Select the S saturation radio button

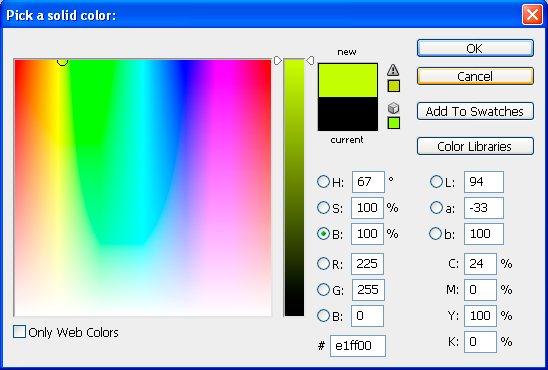click(323, 208)
